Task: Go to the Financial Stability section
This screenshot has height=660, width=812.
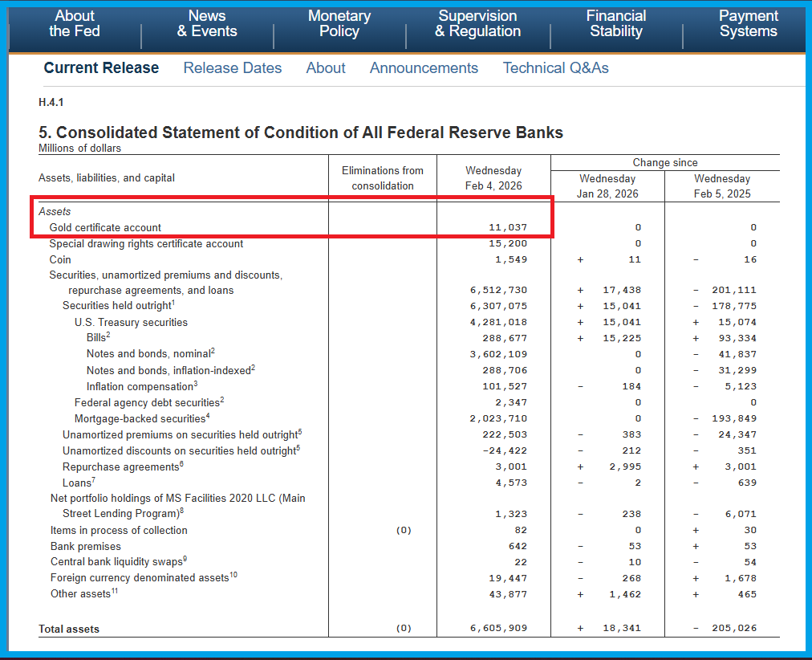Action: pyautogui.click(x=615, y=24)
